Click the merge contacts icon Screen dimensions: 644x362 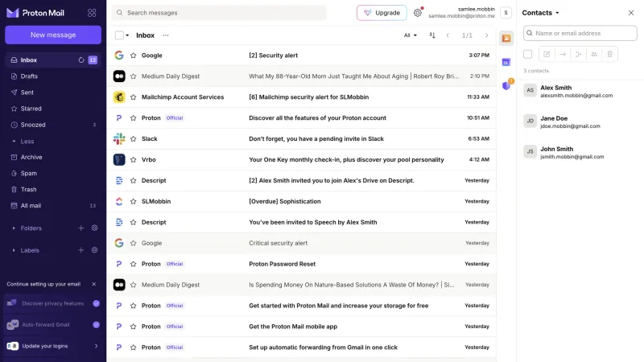(578, 54)
